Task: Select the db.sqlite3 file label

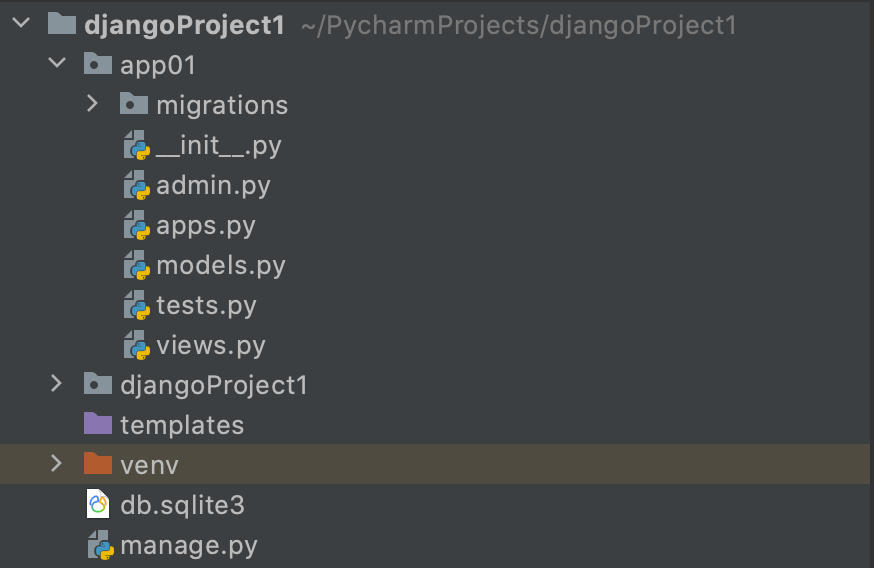Action: coord(182,505)
